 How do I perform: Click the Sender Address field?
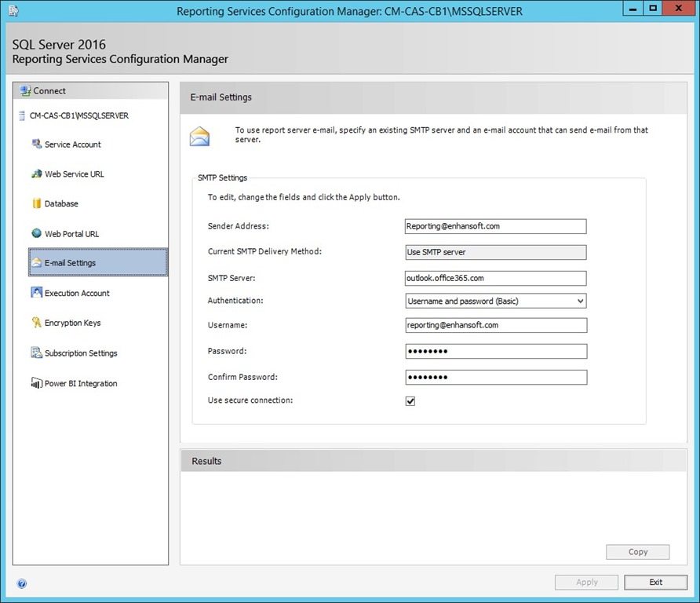point(495,226)
